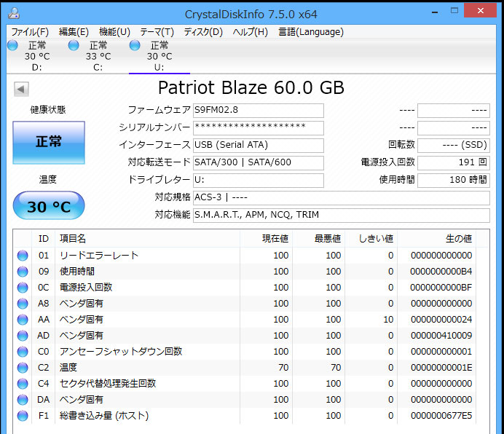
Task: Click the 最悪値 column header
Action: click(x=318, y=239)
